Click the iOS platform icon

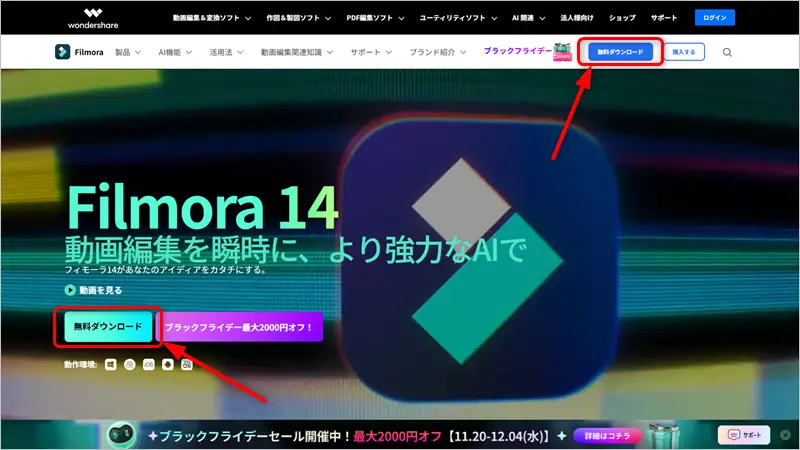[148, 365]
